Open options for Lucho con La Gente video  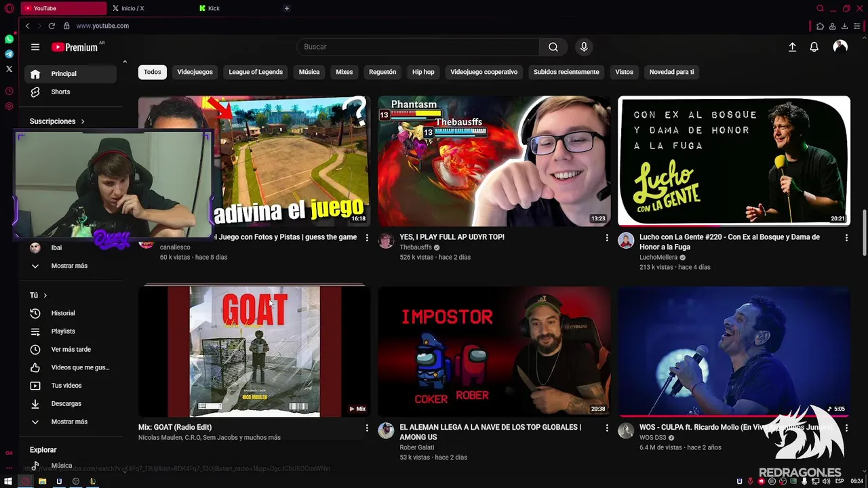846,238
